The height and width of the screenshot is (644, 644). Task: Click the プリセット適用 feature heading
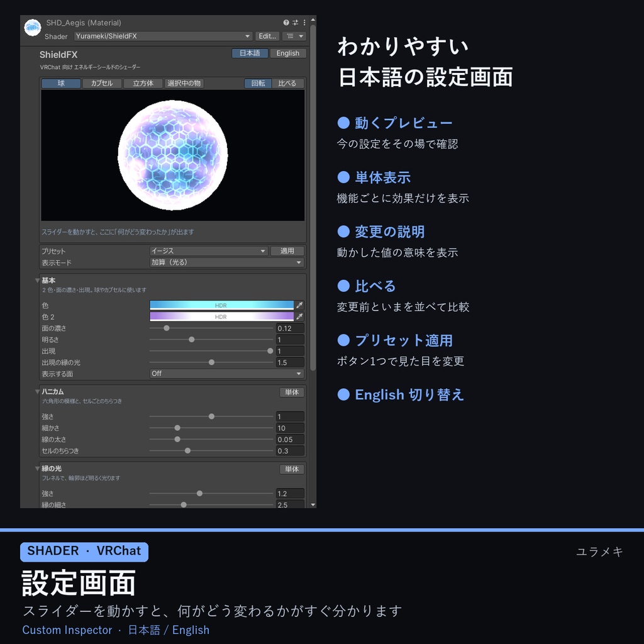(x=403, y=340)
